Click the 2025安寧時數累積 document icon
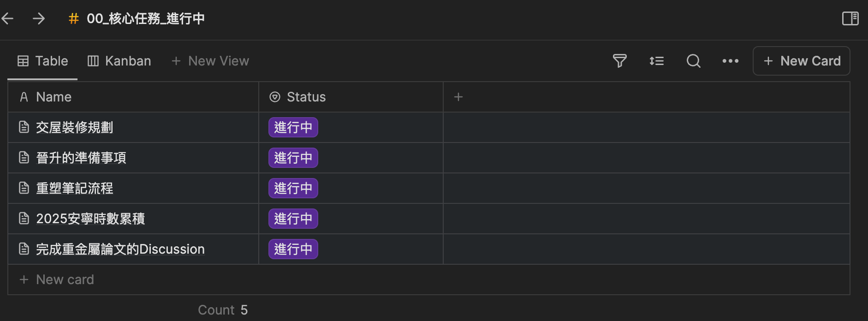Image resolution: width=868 pixels, height=321 pixels. [24, 219]
